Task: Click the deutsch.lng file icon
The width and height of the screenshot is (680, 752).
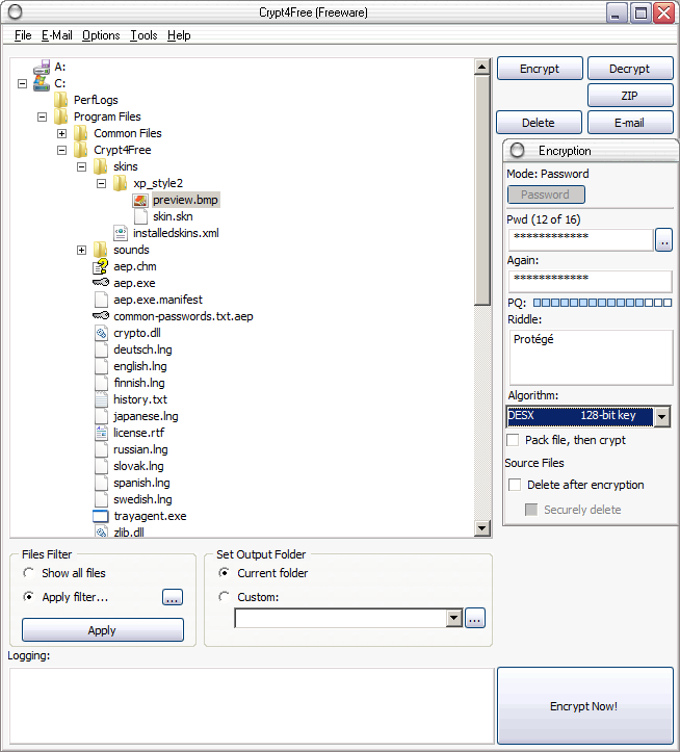Action: click(x=101, y=350)
